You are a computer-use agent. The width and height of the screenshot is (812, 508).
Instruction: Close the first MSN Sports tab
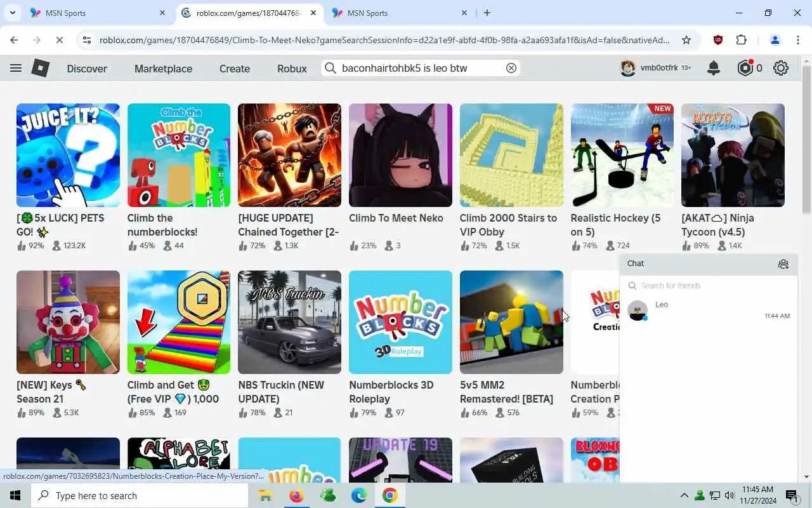[162, 13]
